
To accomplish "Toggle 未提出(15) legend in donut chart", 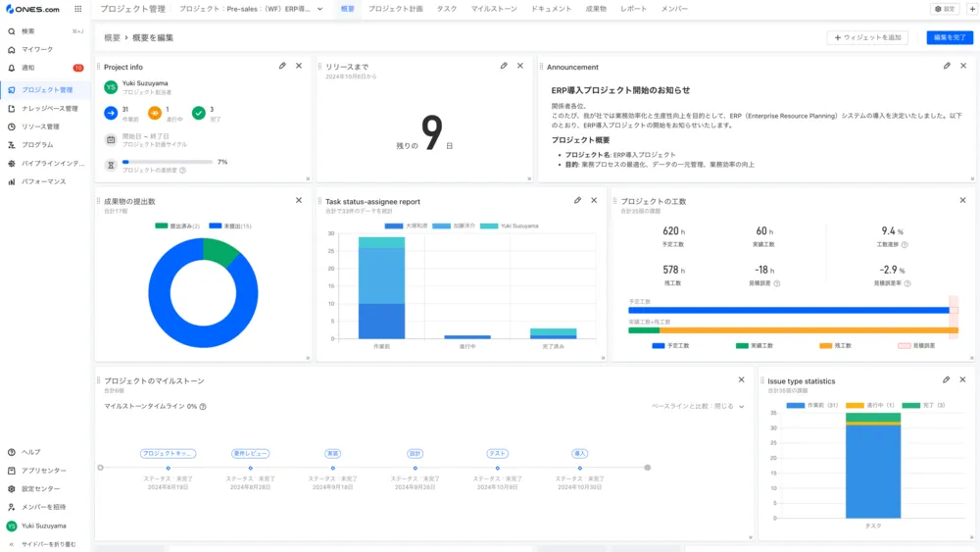I will coord(230,226).
